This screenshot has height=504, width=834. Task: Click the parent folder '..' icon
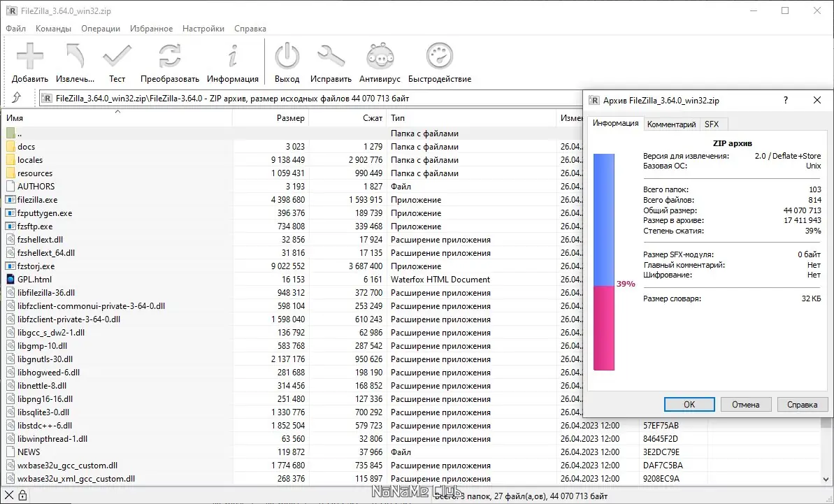10,133
